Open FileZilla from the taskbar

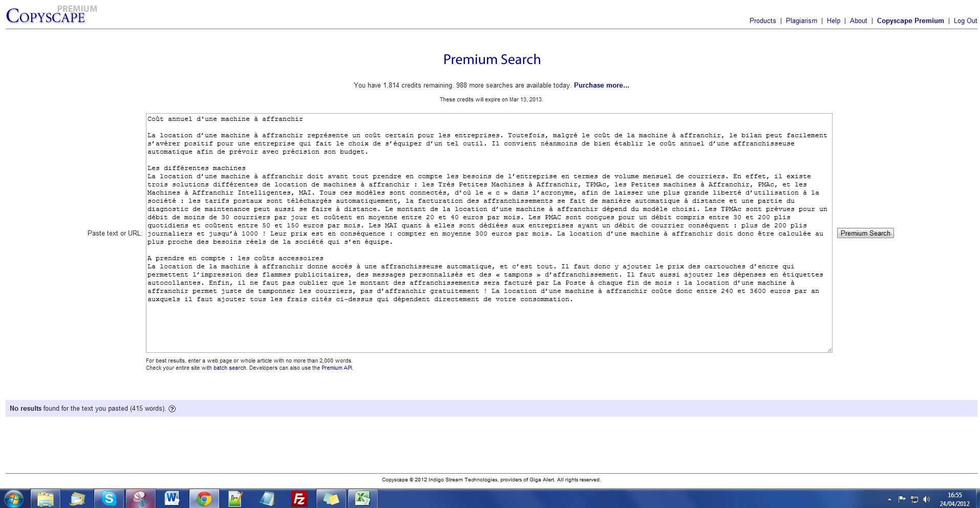tap(299, 498)
